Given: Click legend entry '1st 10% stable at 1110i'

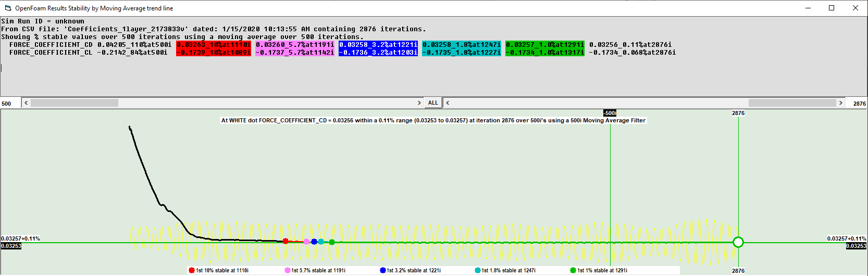Looking at the screenshot, I should [219, 271].
